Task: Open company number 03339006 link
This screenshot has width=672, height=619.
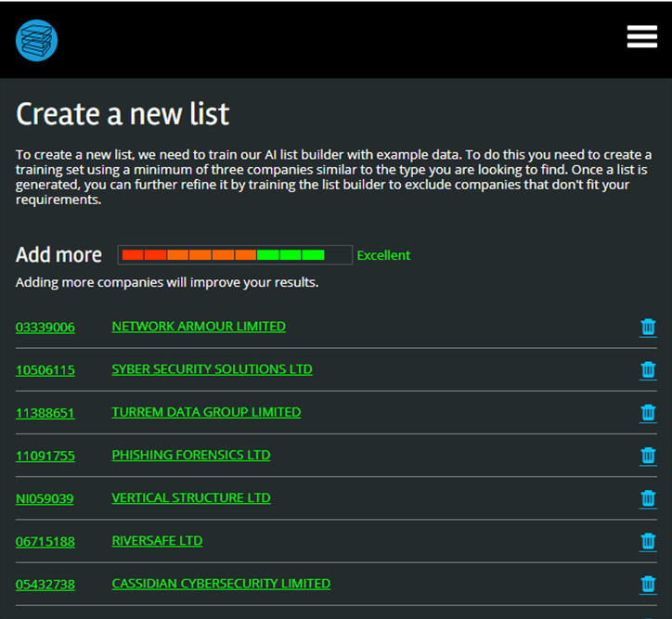Action: pyautogui.click(x=45, y=328)
